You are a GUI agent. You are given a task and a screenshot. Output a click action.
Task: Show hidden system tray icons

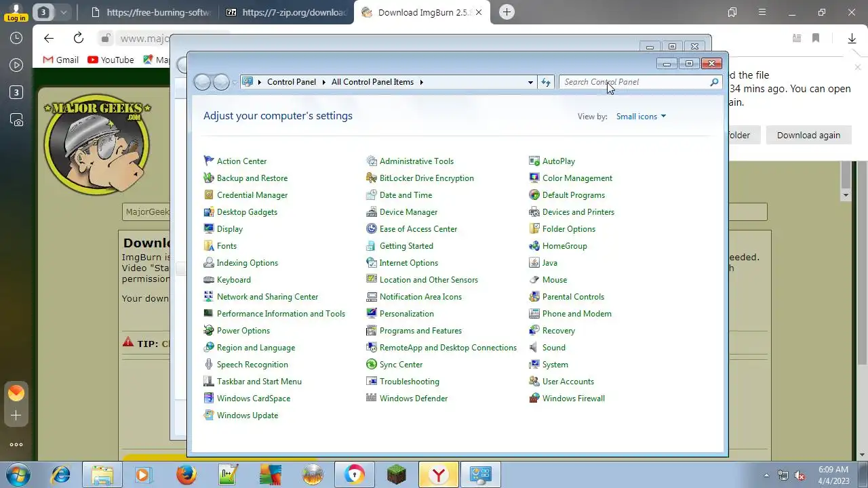pyautogui.click(x=766, y=475)
